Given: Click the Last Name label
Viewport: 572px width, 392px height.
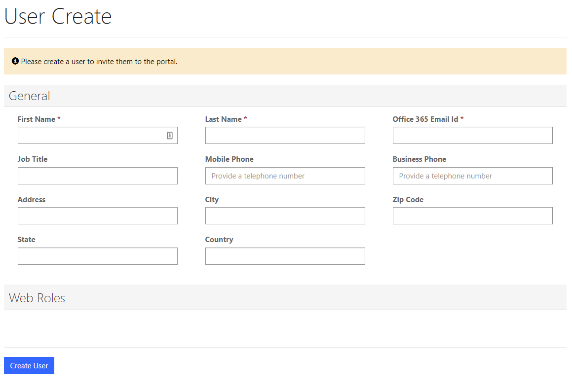Looking at the screenshot, I should point(223,119).
